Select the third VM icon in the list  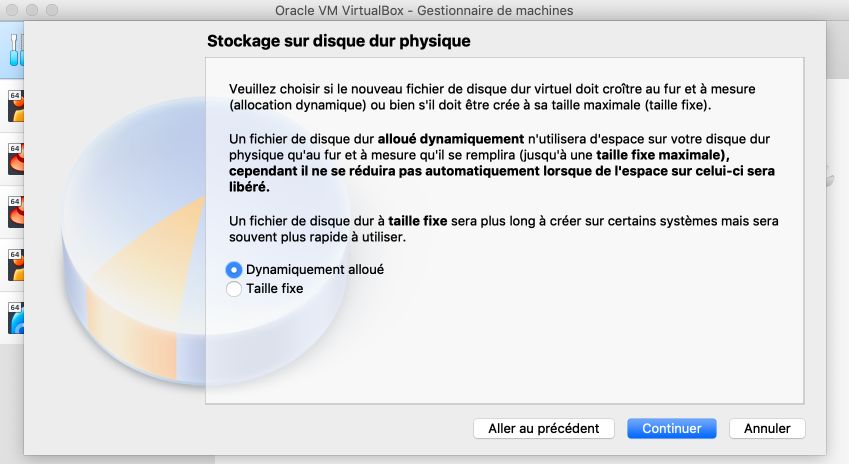(16, 212)
